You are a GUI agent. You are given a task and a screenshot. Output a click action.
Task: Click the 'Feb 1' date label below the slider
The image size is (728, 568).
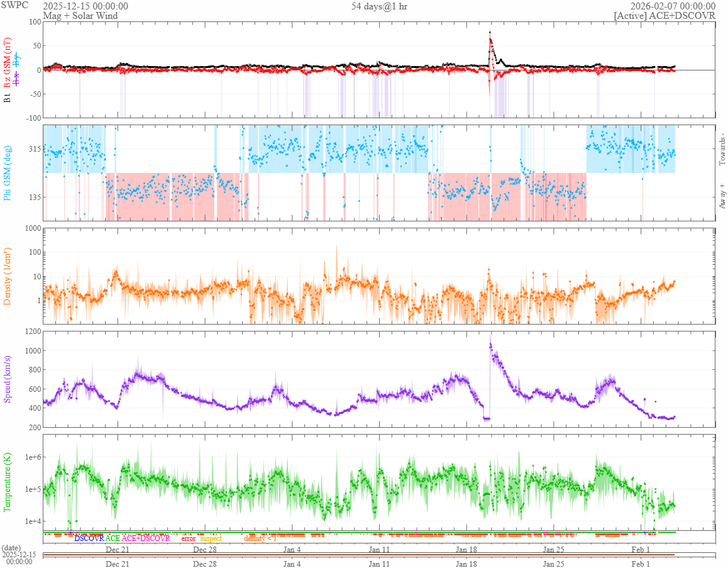[x=641, y=564]
